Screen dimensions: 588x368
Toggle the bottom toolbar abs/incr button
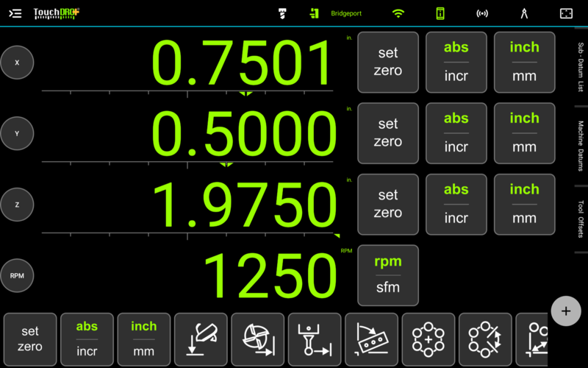(x=87, y=339)
